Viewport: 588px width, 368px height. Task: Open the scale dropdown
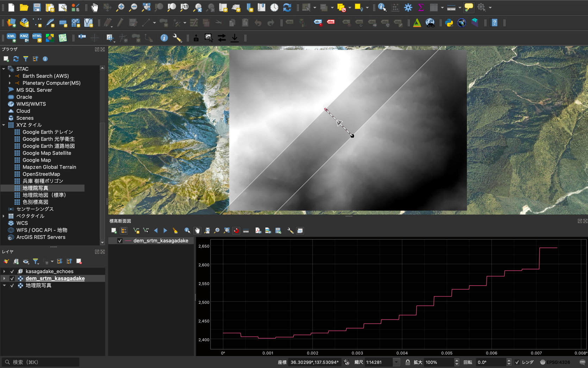(x=396, y=362)
